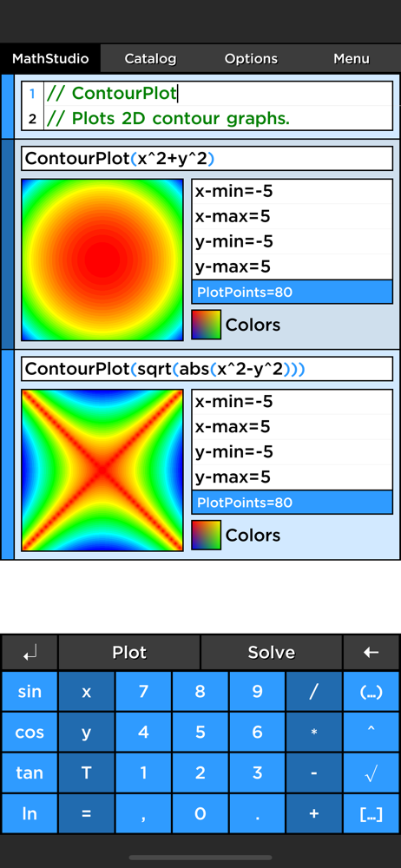Image resolution: width=401 pixels, height=868 pixels.
Task: Tap the parentheses (...) key
Action: tap(371, 692)
